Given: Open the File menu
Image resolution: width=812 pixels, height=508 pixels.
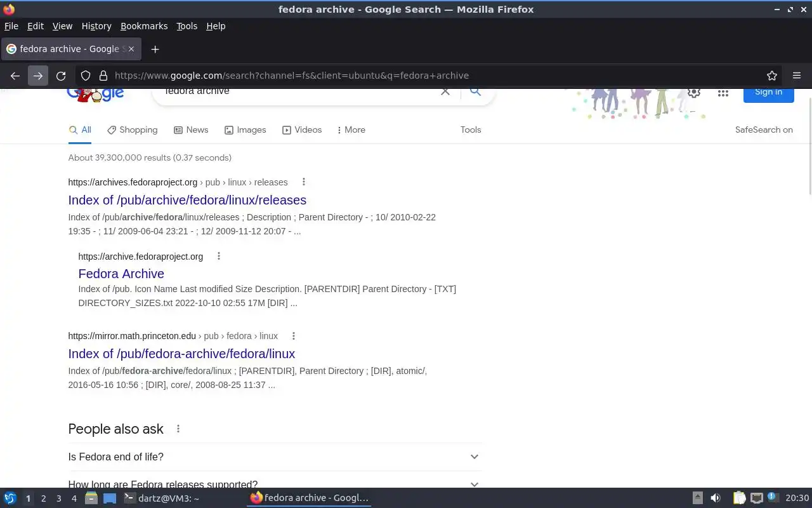Looking at the screenshot, I should pos(11,26).
